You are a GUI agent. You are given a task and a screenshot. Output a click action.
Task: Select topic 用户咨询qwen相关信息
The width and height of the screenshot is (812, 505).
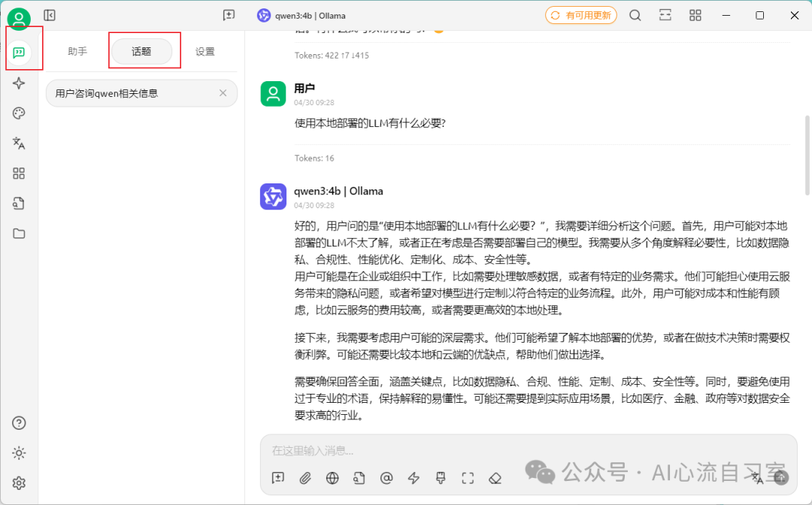(x=141, y=93)
